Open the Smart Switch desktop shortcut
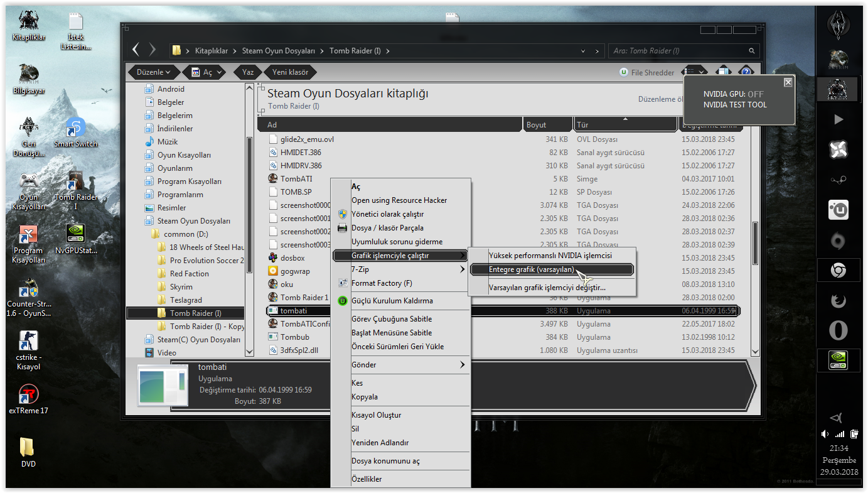Viewport: 868px width, 493px height. [x=75, y=132]
